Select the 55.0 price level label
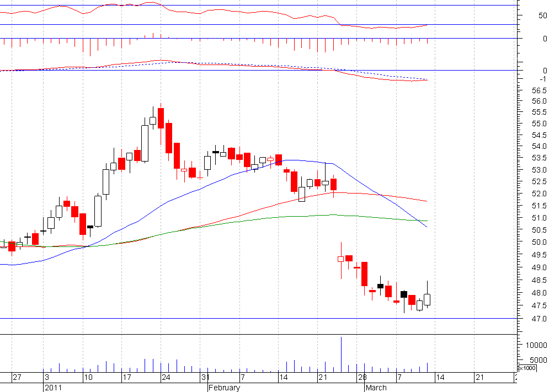The width and height of the screenshot is (549, 392). [x=539, y=124]
